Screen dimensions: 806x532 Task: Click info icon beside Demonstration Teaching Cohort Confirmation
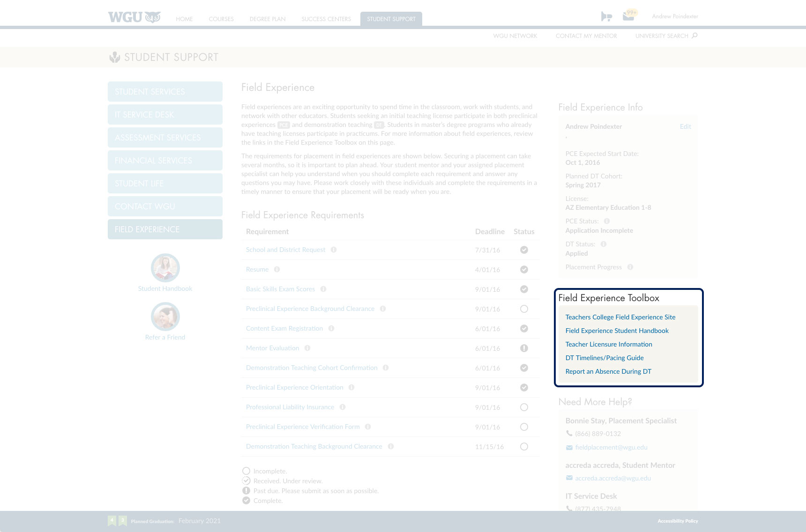click(x=386, y=368)
